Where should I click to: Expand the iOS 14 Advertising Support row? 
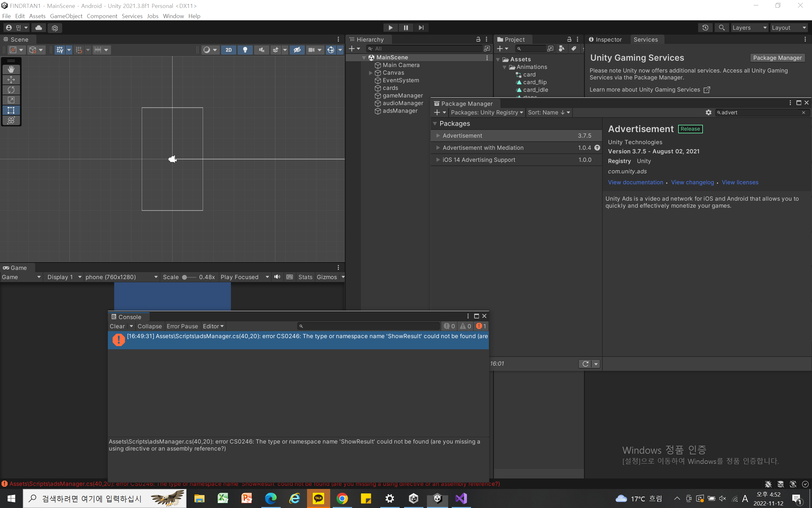pyautogui.click(x=438, y=160)
